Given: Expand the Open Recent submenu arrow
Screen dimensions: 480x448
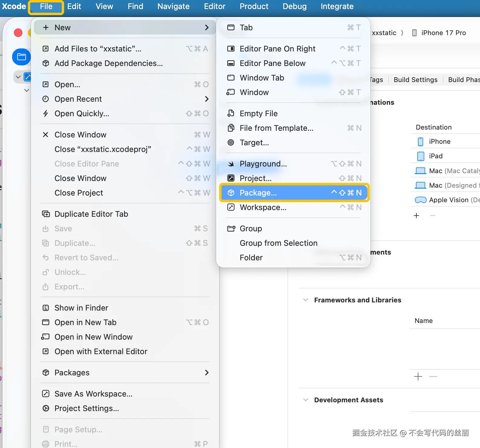Looking at the screenshot, I should 207,99.
